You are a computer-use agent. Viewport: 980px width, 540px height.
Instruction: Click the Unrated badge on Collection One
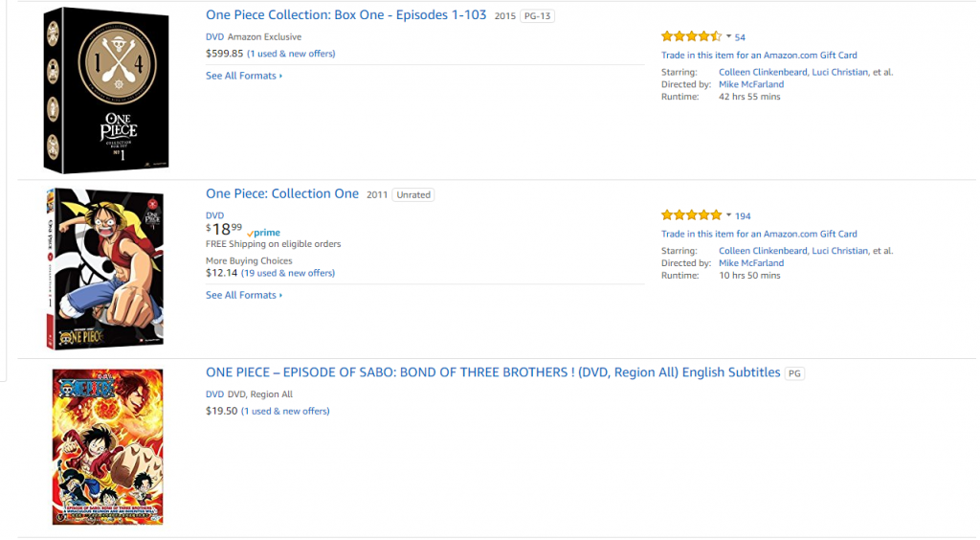tap(413, 195)
